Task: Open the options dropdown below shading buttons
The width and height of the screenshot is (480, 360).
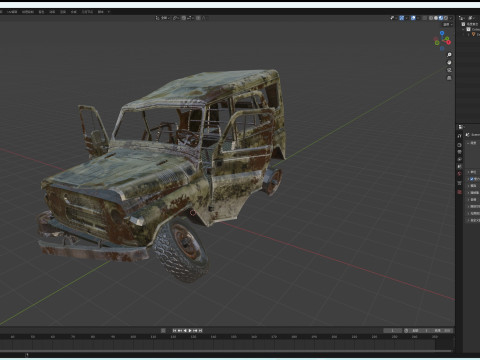Action: pyautogui.click(x=448, y=24)
